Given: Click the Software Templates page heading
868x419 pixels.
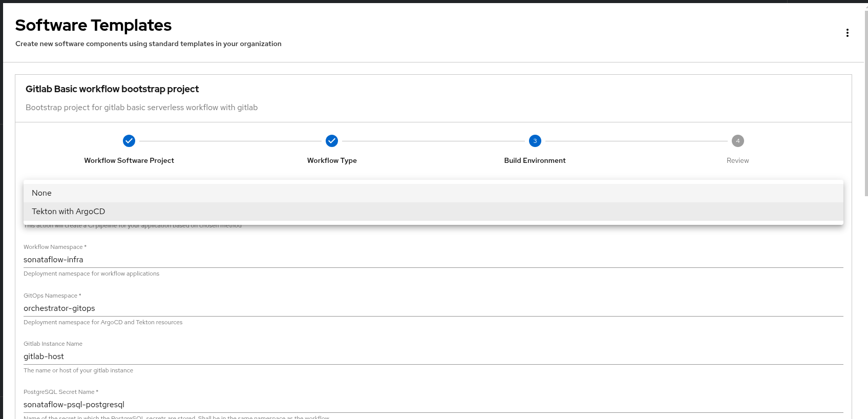Looking at the screenshot, I should pos(93,25).
